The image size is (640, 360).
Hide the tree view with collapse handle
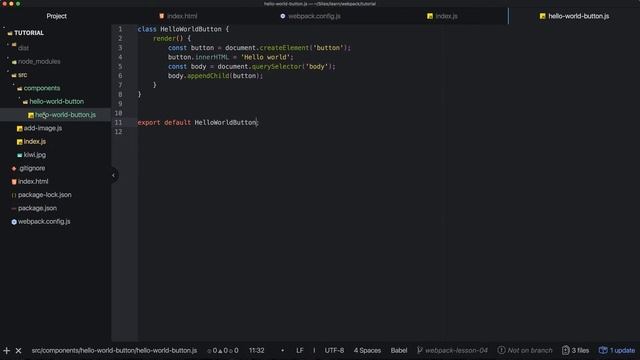[114, 176]
